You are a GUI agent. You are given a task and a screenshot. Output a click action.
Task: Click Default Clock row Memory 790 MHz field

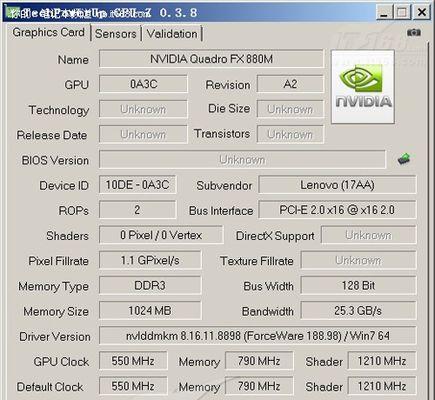pyautogui.click(x=259, y=386)
